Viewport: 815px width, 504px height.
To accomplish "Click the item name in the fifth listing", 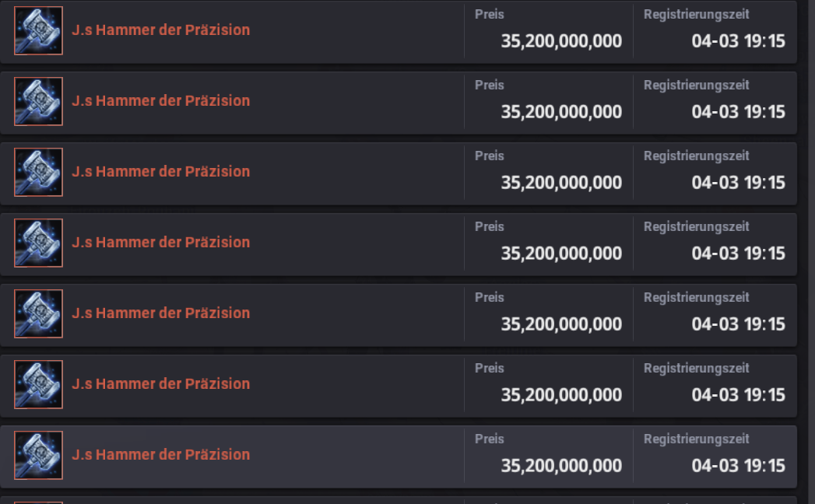I will point(160,313).
